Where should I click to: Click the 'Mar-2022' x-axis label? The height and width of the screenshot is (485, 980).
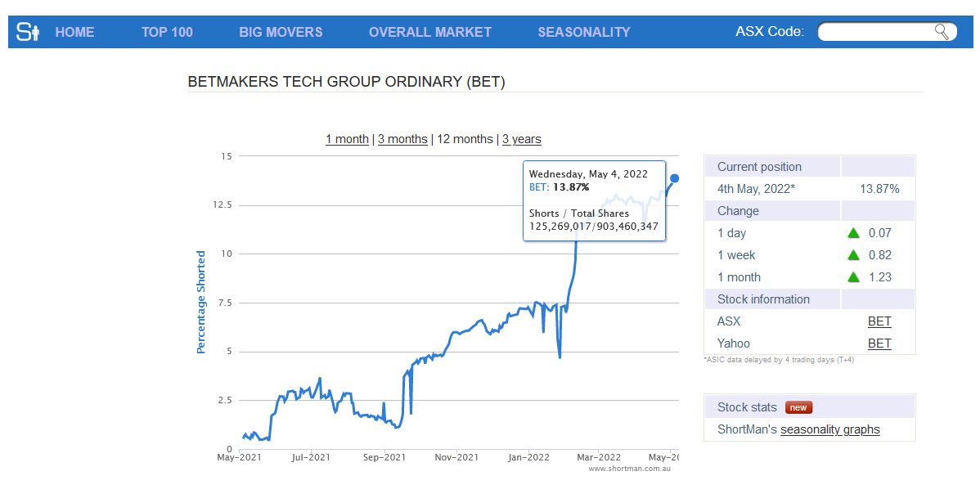[x=599, y=458]
